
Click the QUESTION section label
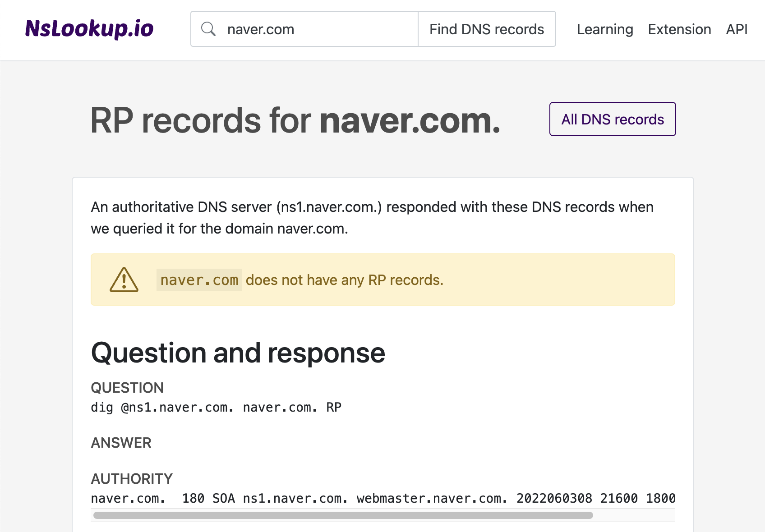coord(127,387)
